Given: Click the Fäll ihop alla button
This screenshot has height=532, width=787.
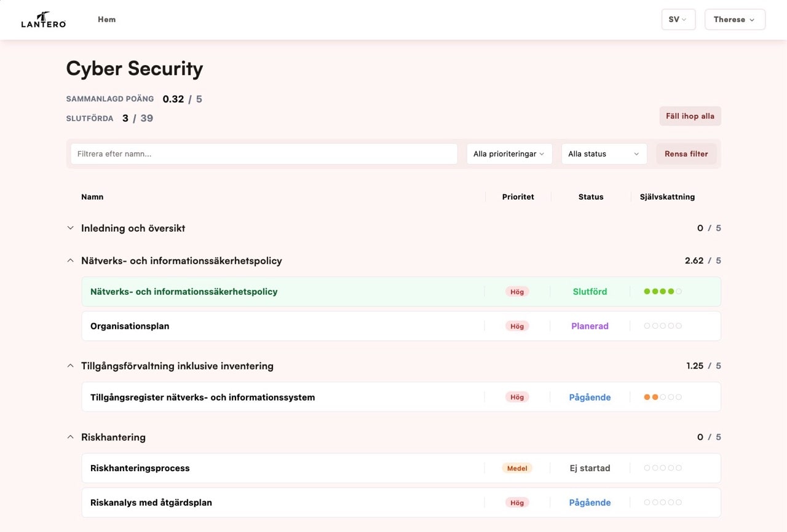Looking at the screenshot, I should pyautogui.click(x=690, y=116).
